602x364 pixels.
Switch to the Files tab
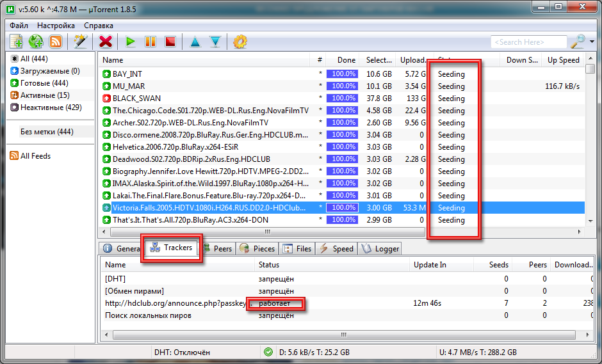pyautogui.click(x=297, y=249)
